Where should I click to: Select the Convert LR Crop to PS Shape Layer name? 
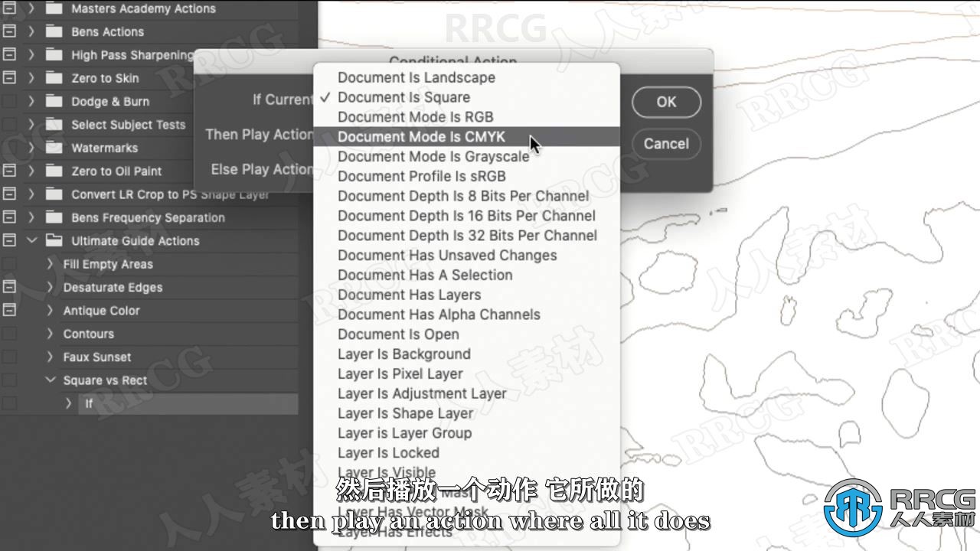[x=170, y=194]
